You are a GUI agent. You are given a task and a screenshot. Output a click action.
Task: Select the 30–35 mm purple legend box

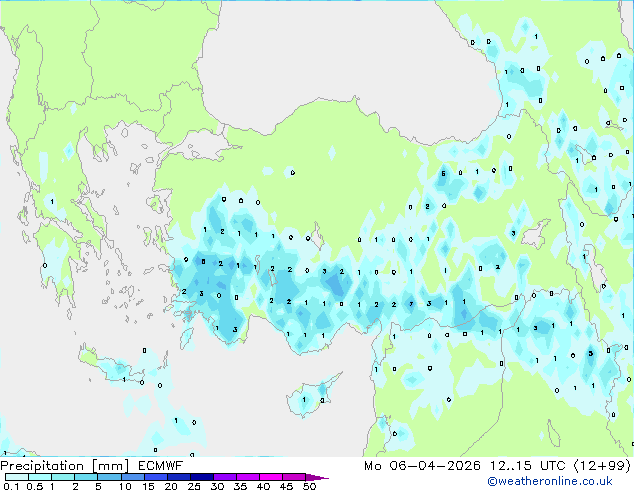pos(224,477)
